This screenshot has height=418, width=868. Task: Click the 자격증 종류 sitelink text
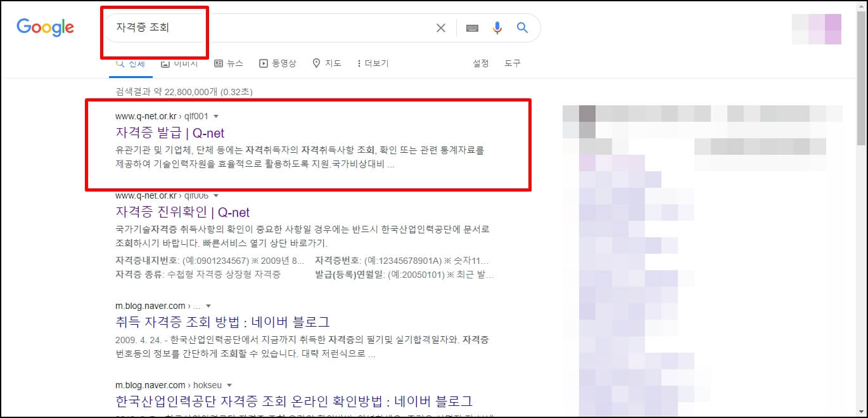click(139, 275)
